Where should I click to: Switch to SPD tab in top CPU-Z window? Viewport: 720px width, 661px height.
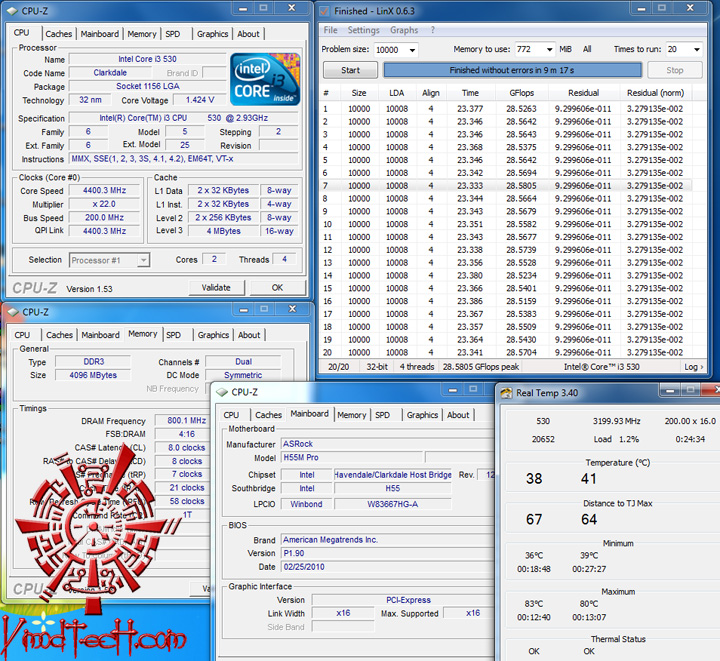(x=173, y=34)
